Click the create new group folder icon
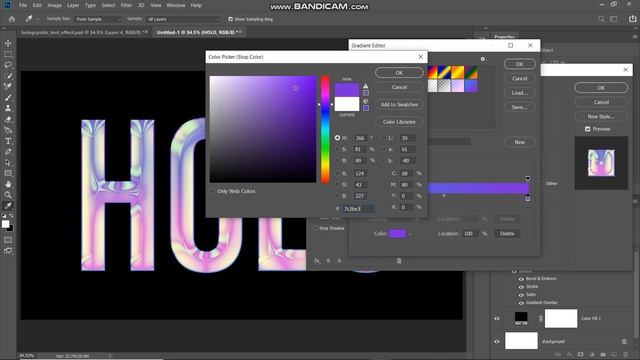 603,354
